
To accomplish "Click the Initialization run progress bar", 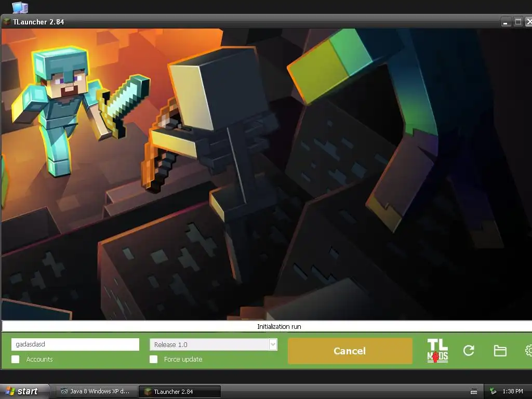I will click(x=267, y=326).
